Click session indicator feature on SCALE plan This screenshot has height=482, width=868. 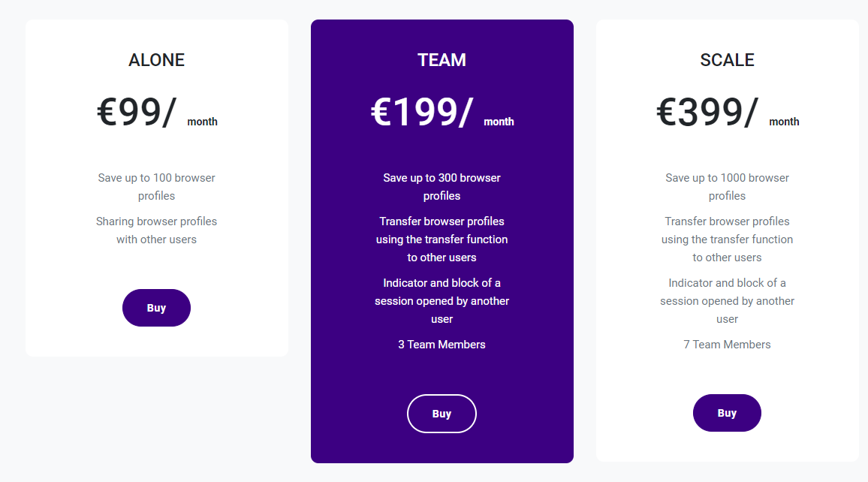pyautogui.click(x=727, y=300)
